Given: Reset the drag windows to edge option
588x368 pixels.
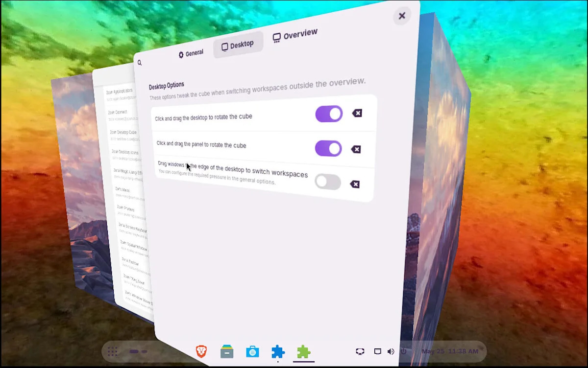Looking at the screenshot, I should tap(355, 184).
